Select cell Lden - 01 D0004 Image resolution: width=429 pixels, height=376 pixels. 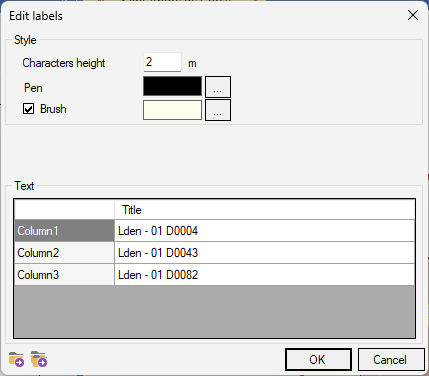tap(265, 231)
